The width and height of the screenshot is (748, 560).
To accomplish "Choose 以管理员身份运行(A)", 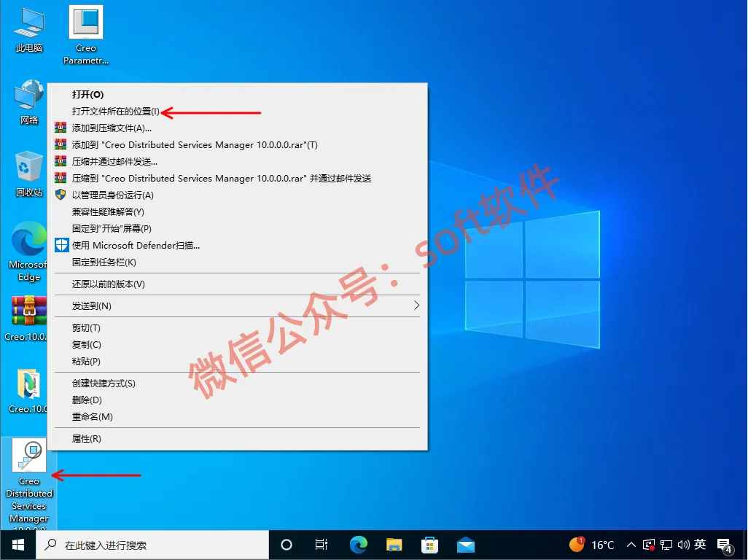I will coord(238,195).
